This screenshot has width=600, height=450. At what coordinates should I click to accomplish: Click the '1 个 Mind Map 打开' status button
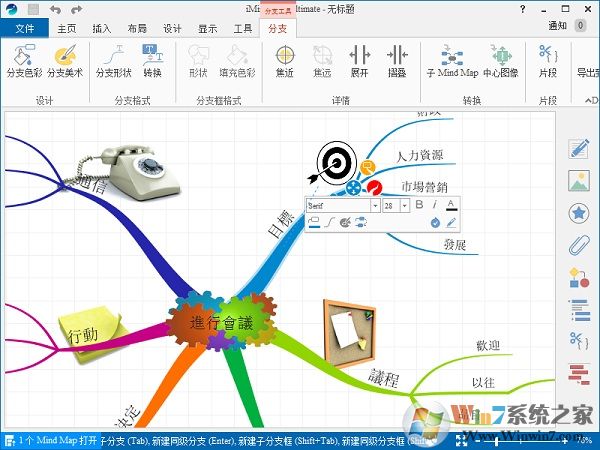tap(51, 440)
